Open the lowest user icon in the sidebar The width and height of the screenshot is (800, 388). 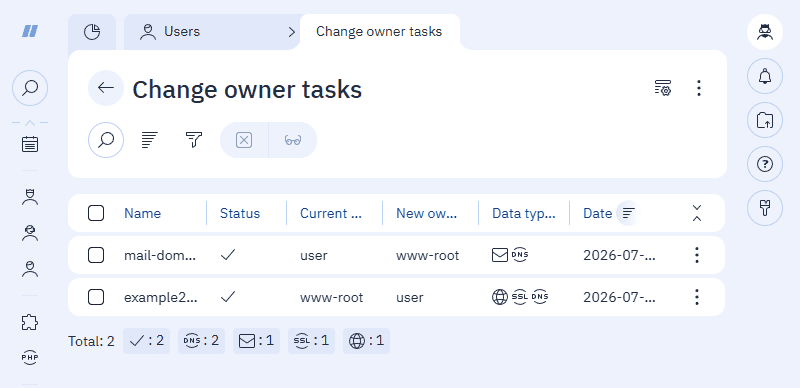tap(30, 269)
